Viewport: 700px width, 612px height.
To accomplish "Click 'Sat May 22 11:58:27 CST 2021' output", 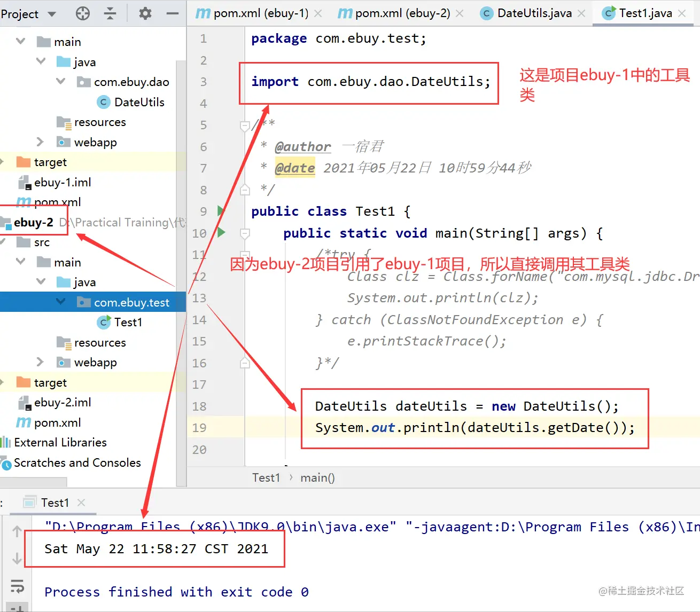I will click(157, 549).
